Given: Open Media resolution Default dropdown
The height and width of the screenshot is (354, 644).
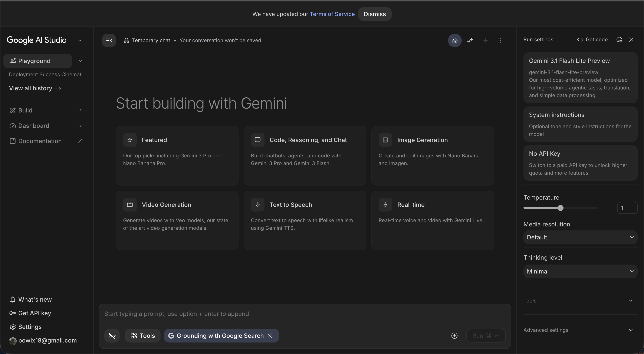Looking at the screenshot, I should pyautogui.click(x=580, y=237).
